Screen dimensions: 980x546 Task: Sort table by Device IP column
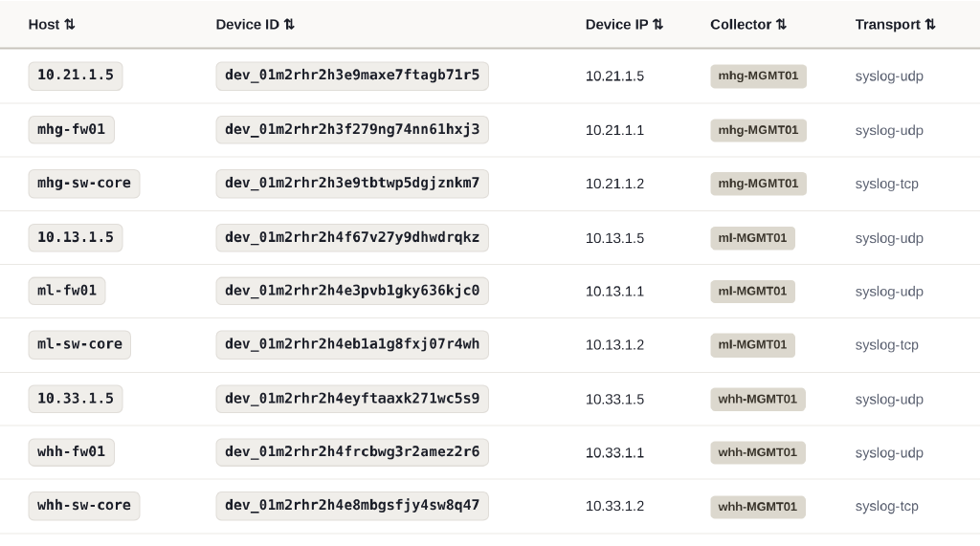pyautogui.click(x=624, y=24)
